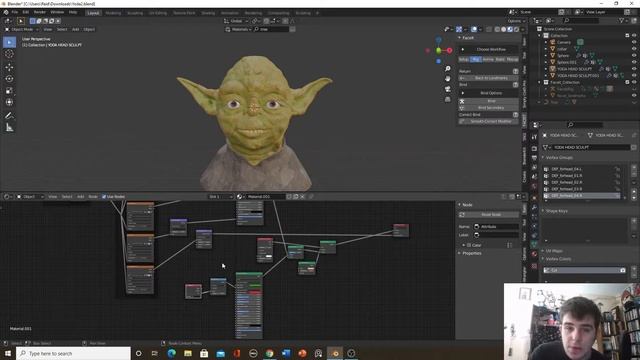640x360 pixels.
Task: Click the Bind button in Faceit
Action: pos(489,101)
